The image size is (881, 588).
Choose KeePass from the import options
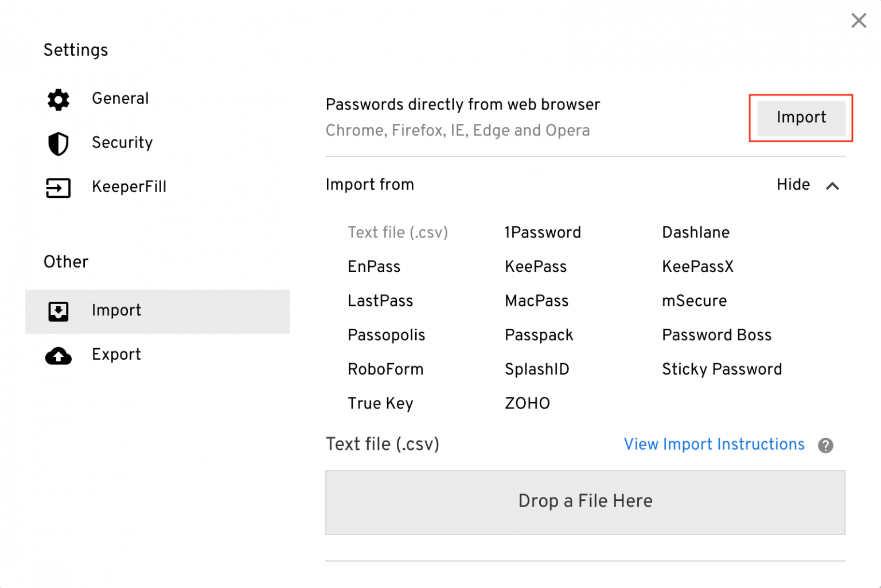pyautogui.click(x=535, y=266)
